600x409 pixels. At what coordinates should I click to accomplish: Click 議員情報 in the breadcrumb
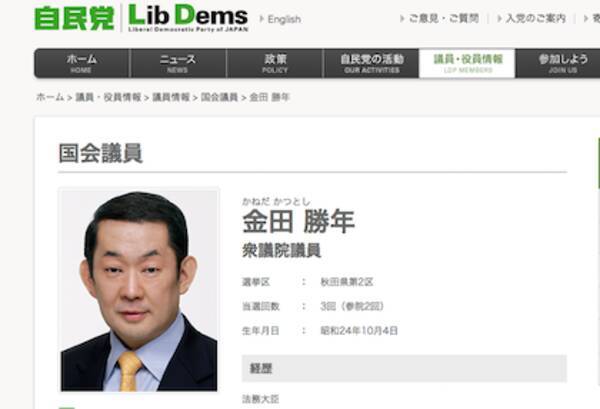coord(171,97)
